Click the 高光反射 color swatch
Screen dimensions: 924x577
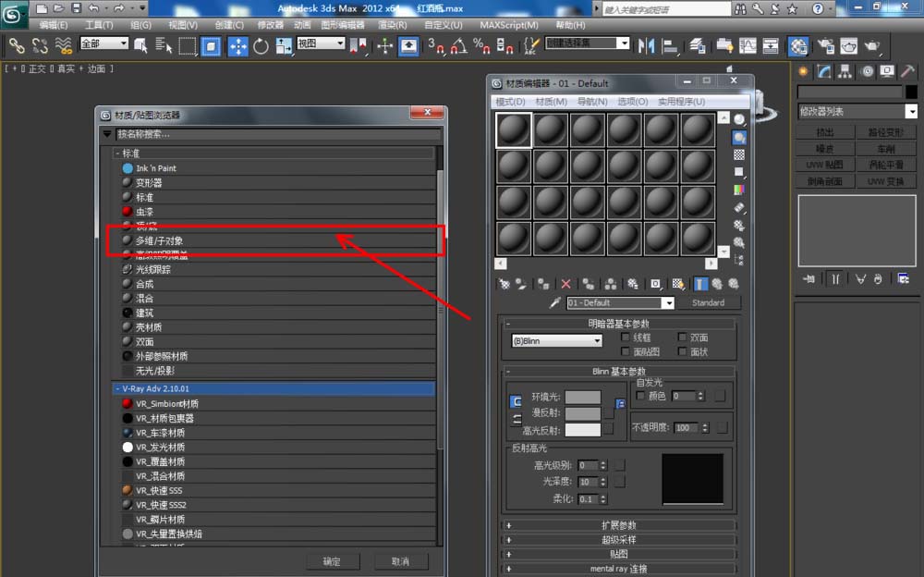click(583, 429)
